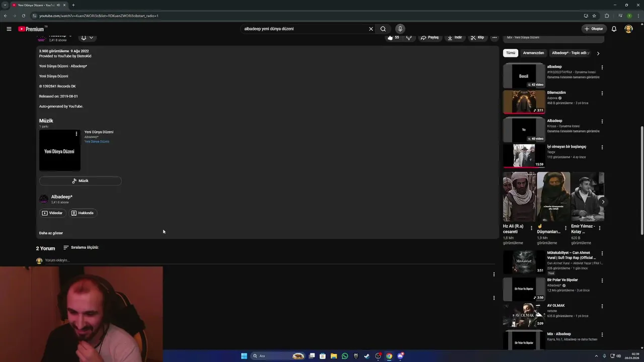Click the page vertical scrollbar

coord(641,179)
